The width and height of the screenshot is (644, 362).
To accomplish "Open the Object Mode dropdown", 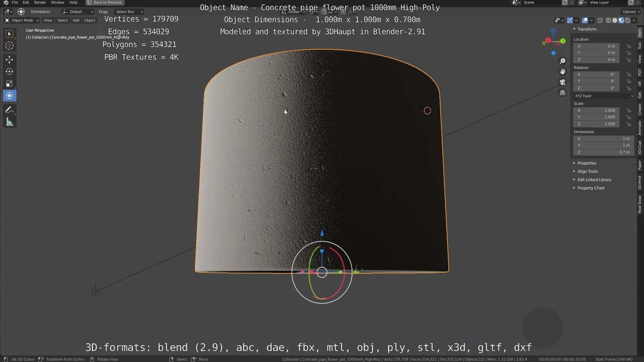I will pos(21,20).
